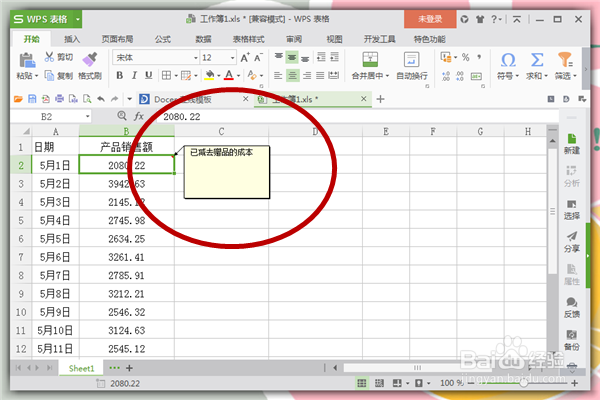The width and height of the screenshot is (600, 400).
Task: Click the redo arrow icon
Action: pyautogui.click(x=114, y=99)
